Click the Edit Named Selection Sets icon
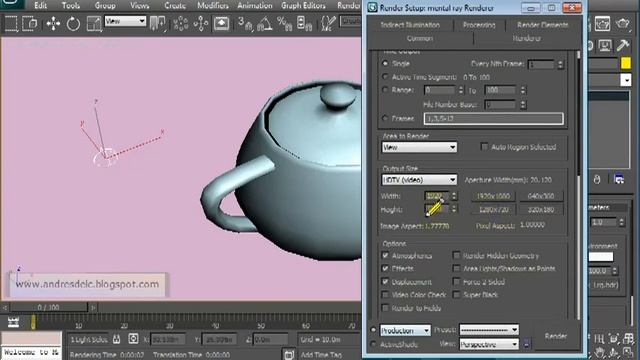 [328, 24]
